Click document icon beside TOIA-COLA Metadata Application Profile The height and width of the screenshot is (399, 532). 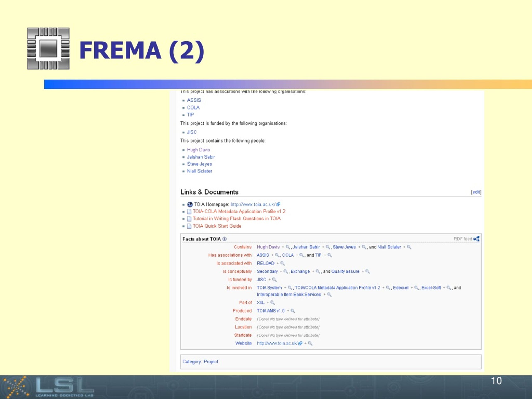pyautogui.click(x=189, y=212)
